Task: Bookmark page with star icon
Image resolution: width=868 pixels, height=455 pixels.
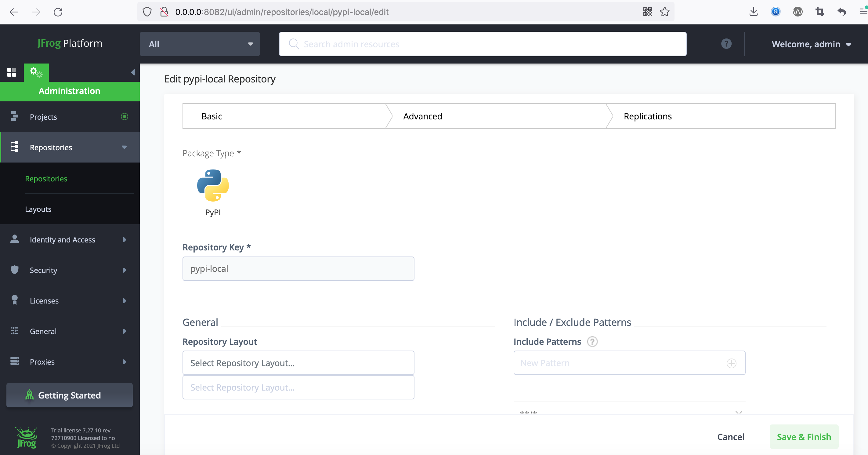Action: [x=664, y=12]
